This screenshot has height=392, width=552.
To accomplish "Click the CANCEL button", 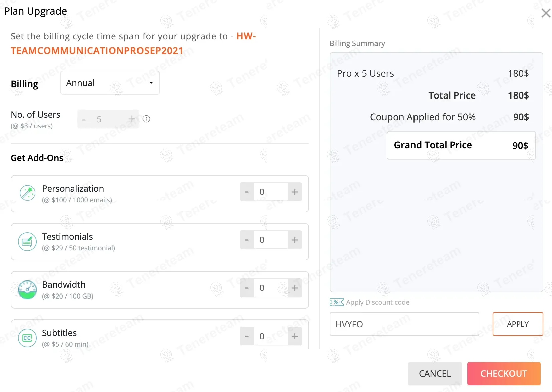I will (435, 374).
